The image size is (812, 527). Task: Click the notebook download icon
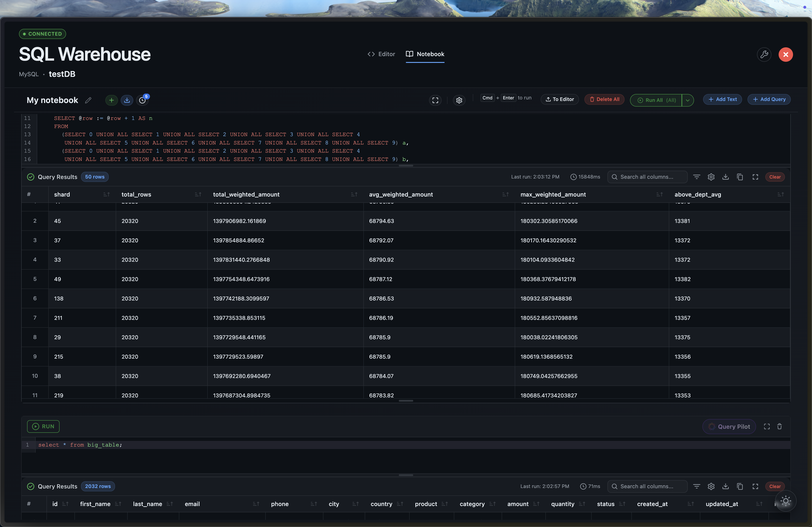click(127, 100)
